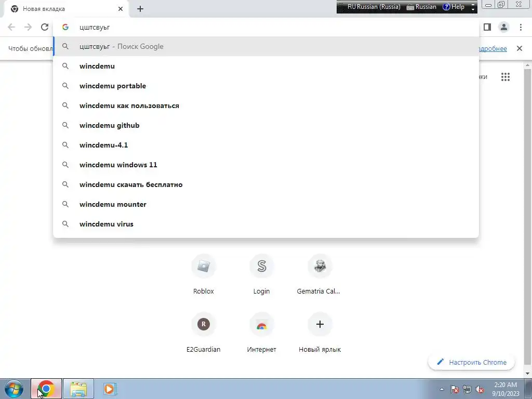Pick 'wincdemu как пользоваться' suggestion
The image size is (532, 399).
tap(266, 105)
